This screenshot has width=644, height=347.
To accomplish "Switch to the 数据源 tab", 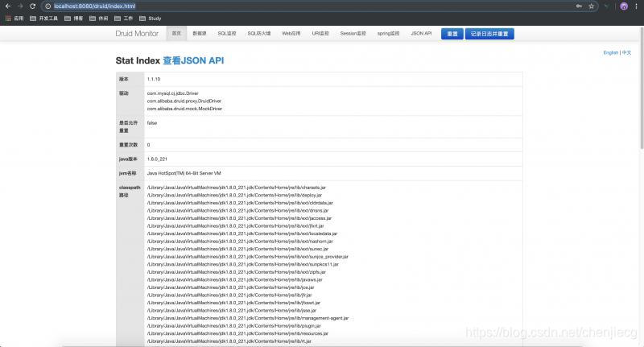I will (x=200, y=33).
